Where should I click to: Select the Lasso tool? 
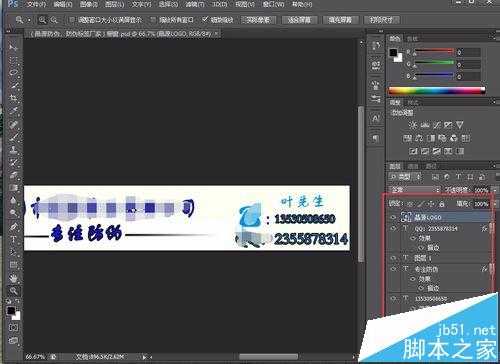13,72
